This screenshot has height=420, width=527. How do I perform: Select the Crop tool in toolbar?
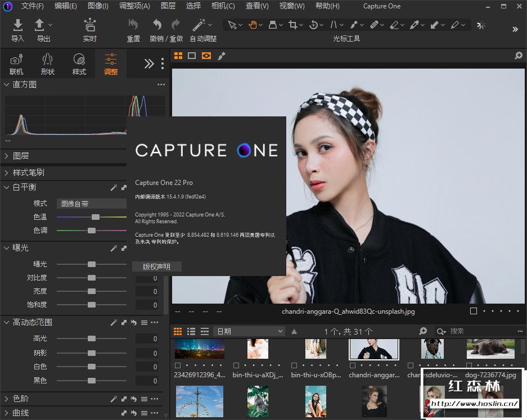[292, 25]
